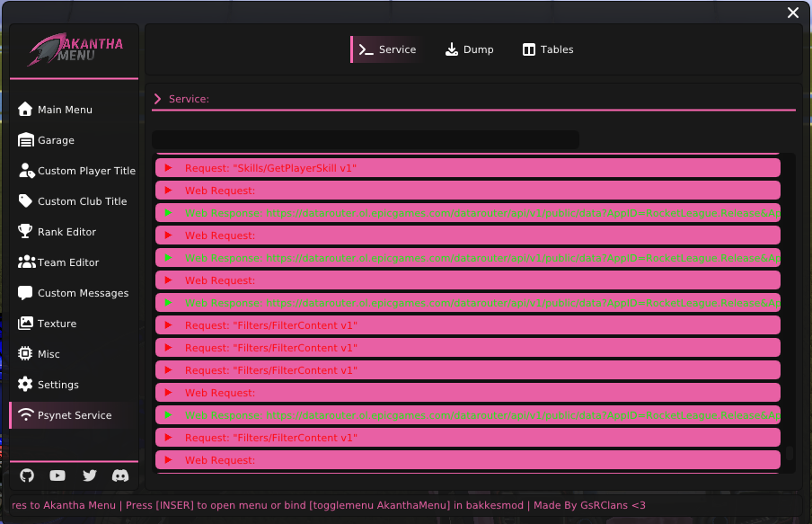Expand the last Filters/FilterContent v1 request
Viewport: 812px width, 524px height.
168,438
